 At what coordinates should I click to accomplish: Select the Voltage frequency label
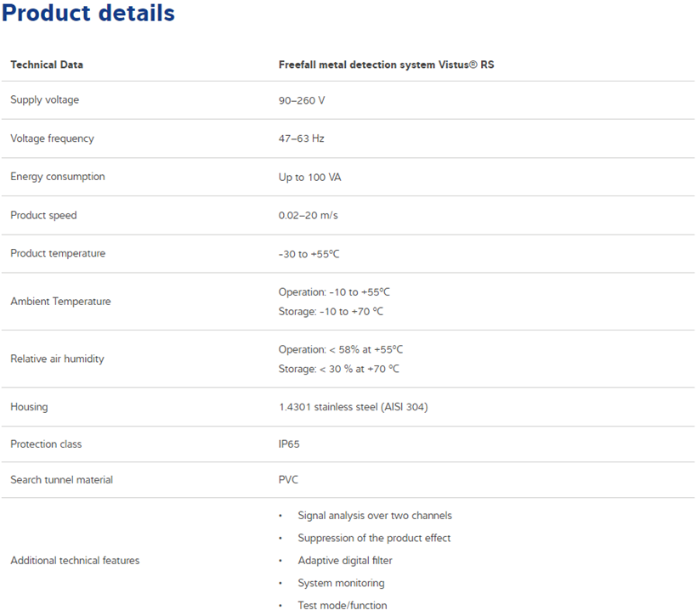tap(53, 138)
